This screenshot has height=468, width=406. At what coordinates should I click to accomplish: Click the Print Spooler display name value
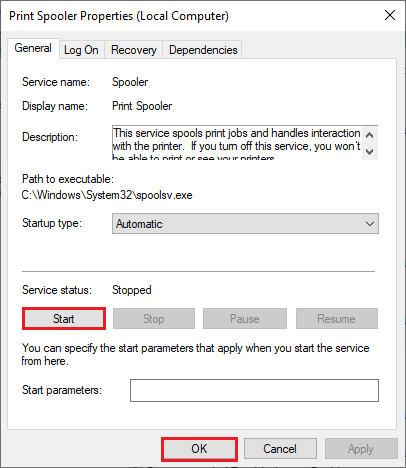[x=142, y=106]
